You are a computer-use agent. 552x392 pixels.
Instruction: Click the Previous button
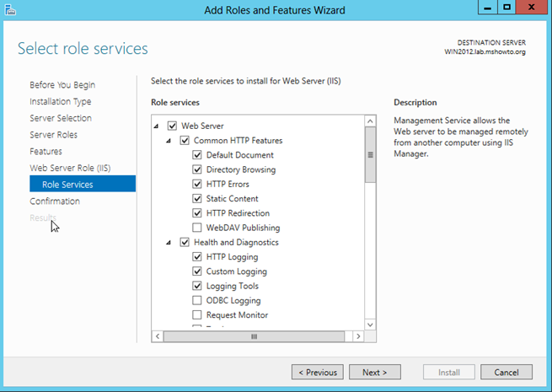[318, 372]
